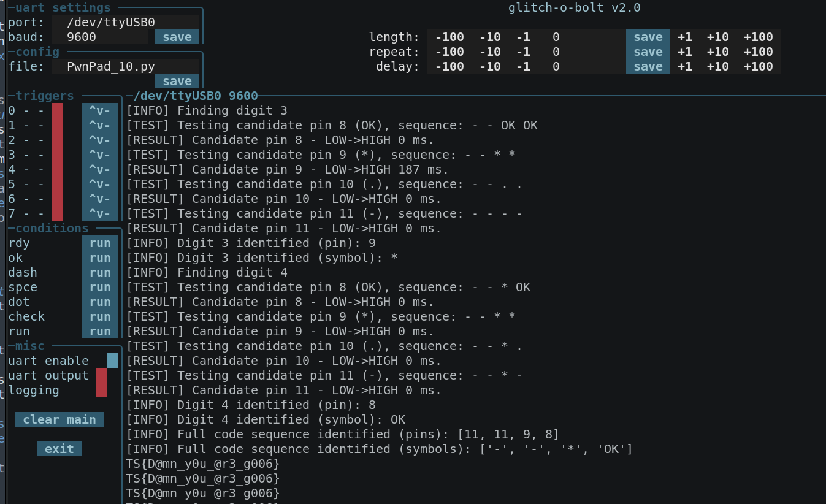Save the config file PwnPad_10.py
826x504 pixels.
point(177,81)
